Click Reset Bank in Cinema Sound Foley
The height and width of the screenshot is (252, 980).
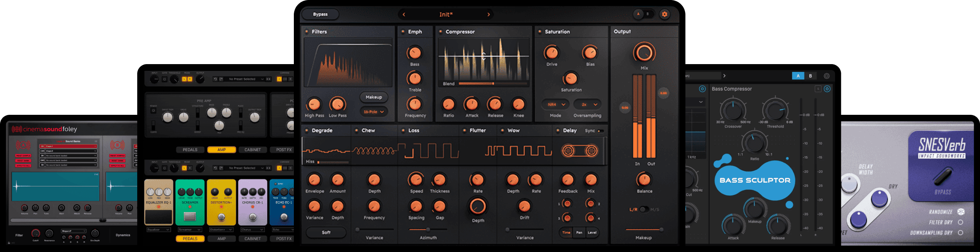(23, 160)
